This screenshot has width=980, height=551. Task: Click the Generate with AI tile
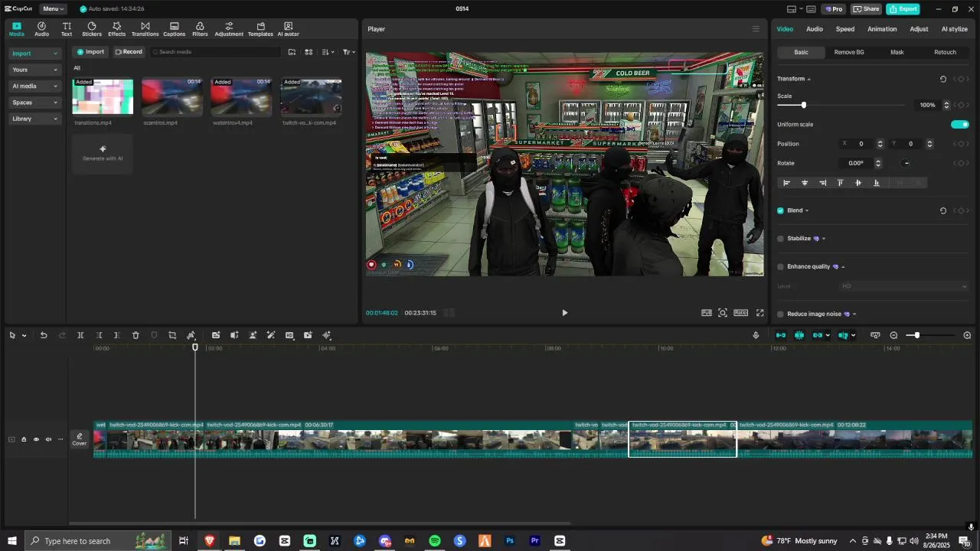tap(103, 154)
